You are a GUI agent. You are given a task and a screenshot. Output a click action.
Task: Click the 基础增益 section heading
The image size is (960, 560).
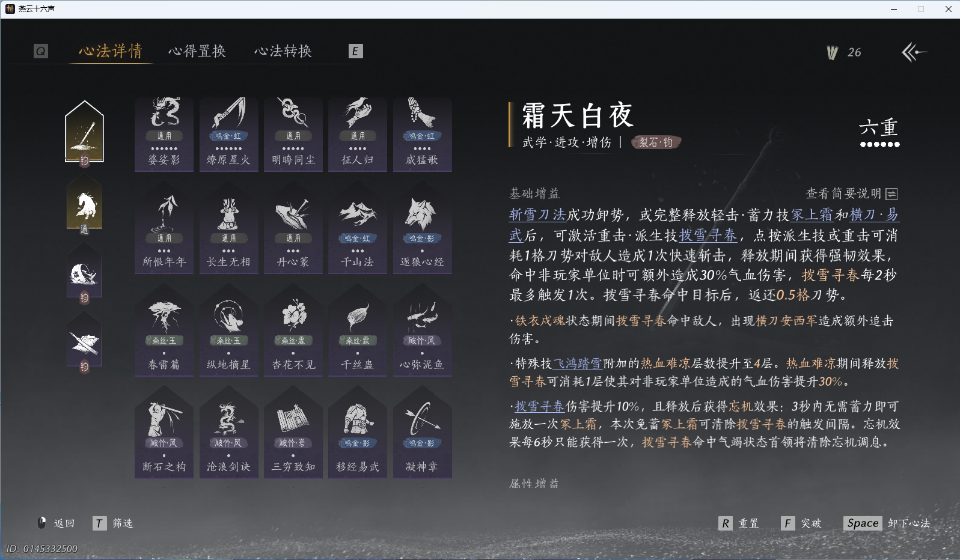[x=534, y=193]
